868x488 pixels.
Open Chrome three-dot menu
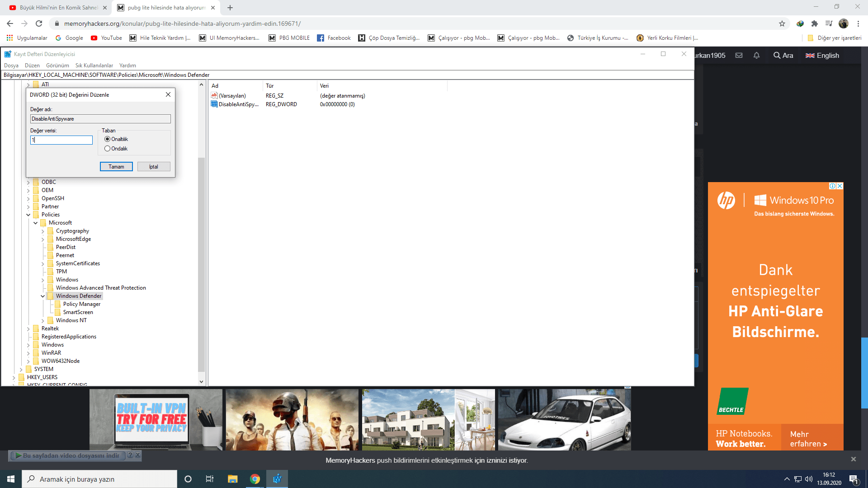tap(858, 23)
